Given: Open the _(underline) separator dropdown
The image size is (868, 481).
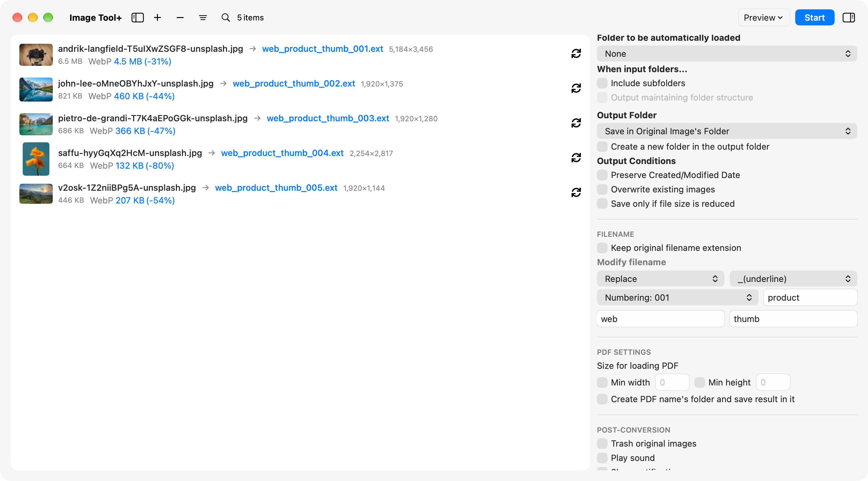Looking at the screenshot, I should [793, 279].
